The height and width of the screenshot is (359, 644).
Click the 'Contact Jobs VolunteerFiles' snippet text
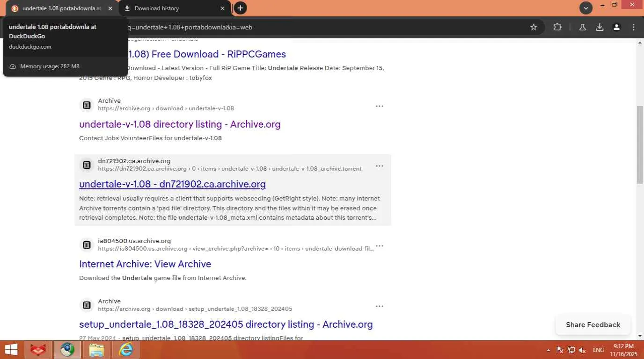[150, 138]
